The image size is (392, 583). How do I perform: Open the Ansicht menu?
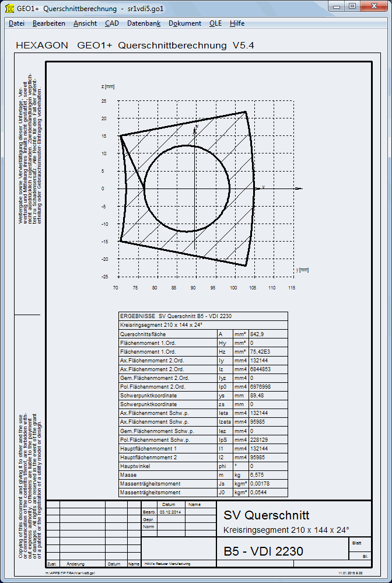pyautogui.click(x=85, y=23)
